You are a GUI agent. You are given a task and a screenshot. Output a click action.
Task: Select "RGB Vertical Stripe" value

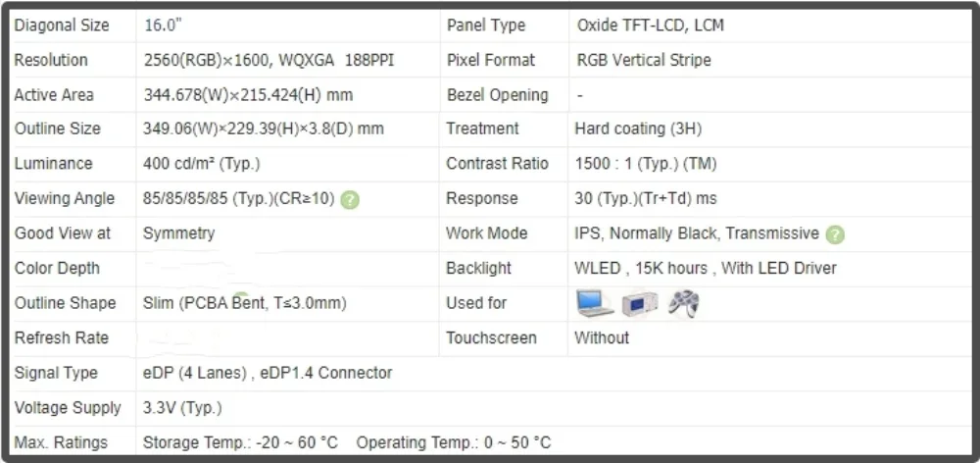[644, 60]
